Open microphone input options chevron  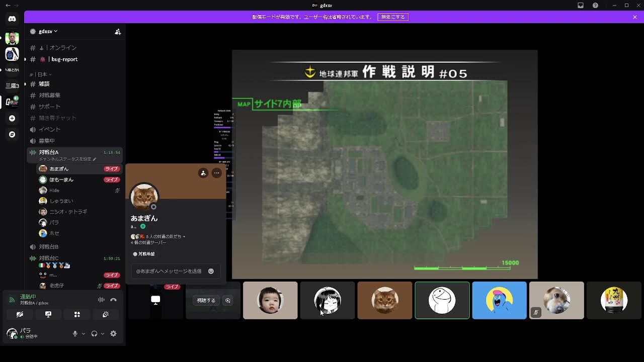[x=84, y=333]
